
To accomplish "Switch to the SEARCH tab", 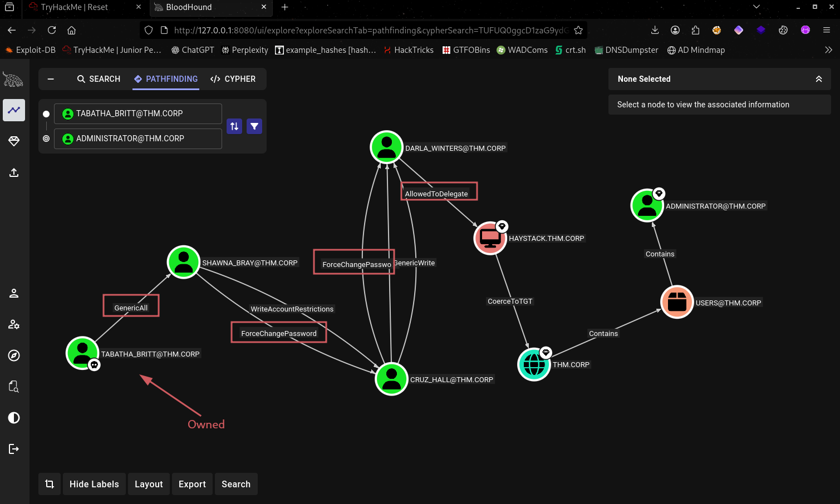I will pyautogui.click(x=99, y=79).
